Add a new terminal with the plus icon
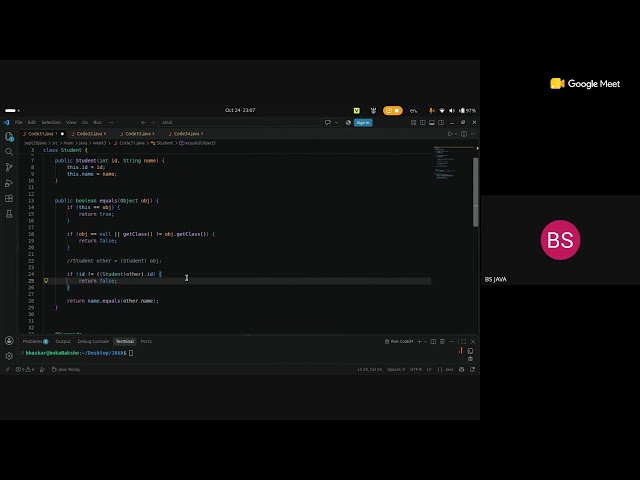The width and height of the screenshot is (640, 480). coord(419,341)
